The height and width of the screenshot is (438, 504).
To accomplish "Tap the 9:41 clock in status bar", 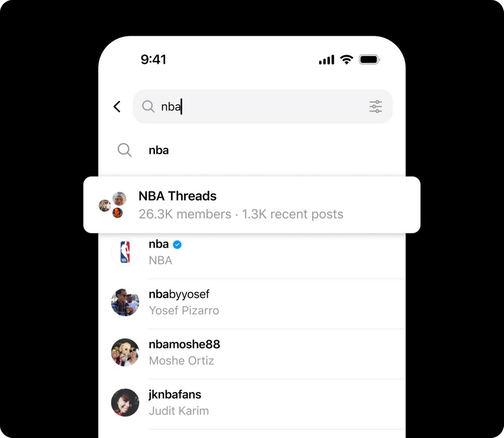I will click(153, 59).
